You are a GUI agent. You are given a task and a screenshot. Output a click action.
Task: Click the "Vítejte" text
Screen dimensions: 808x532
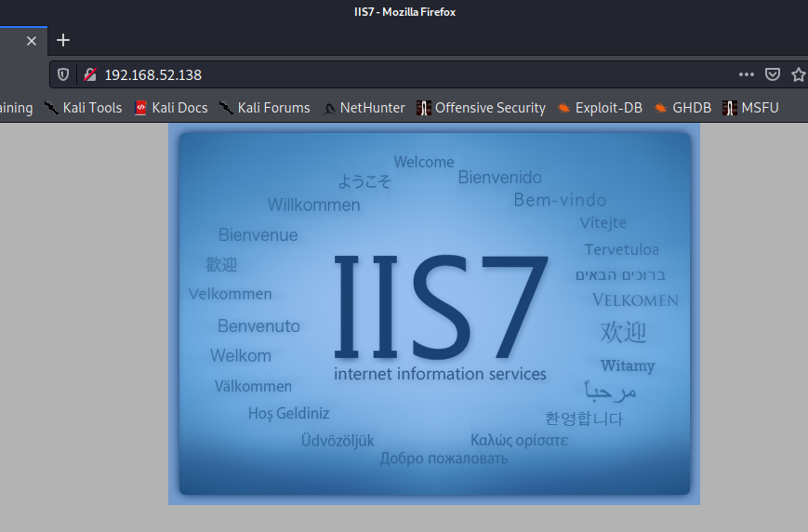pos(603,222)
